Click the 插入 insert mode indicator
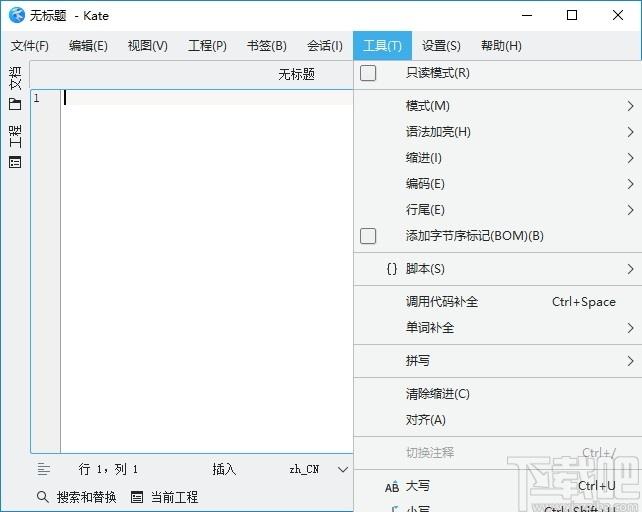The width and height of the screenshot is (642, 512). (224, 469)
